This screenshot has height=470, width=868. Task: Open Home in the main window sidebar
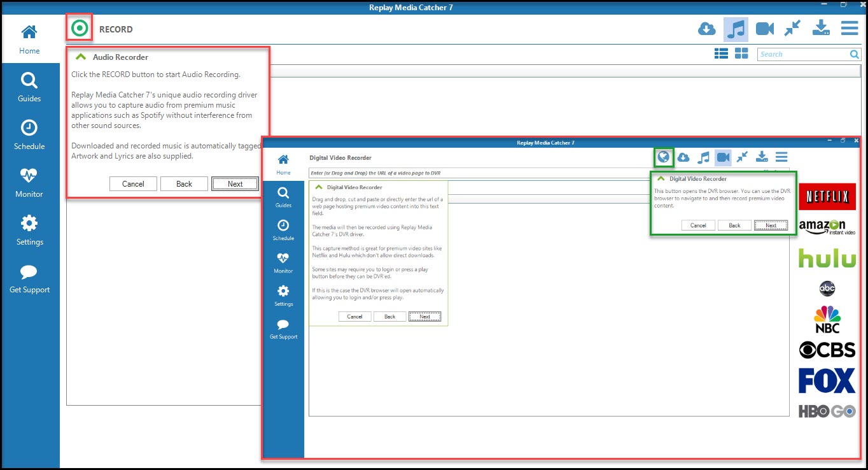click(x=29, y=39)
